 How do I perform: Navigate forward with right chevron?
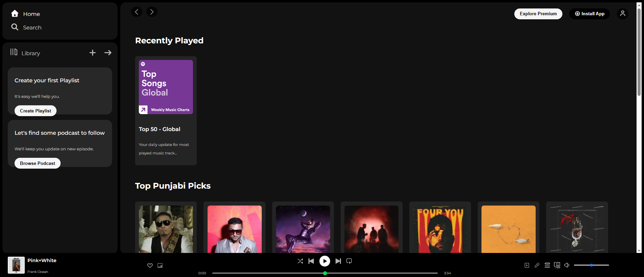[x=152, y=12]
